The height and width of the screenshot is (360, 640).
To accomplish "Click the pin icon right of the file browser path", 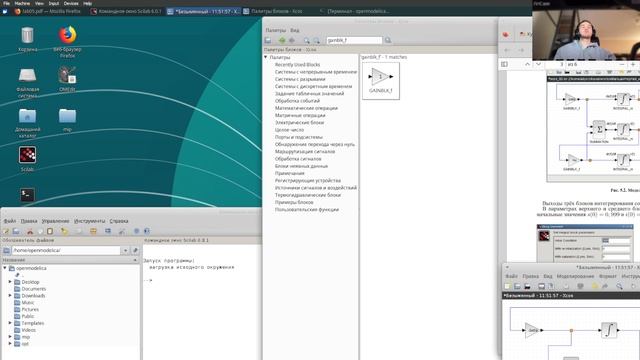I will click(135, 250).
